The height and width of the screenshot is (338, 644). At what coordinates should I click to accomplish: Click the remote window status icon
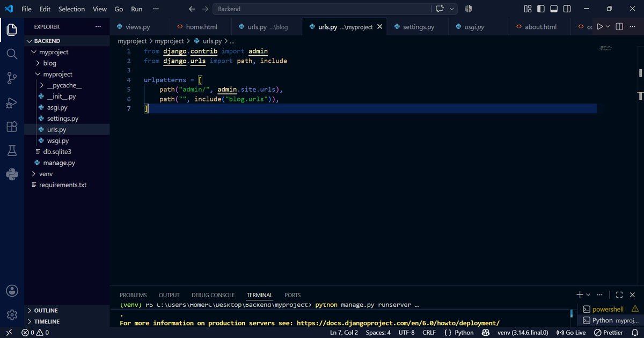[9, 333]
